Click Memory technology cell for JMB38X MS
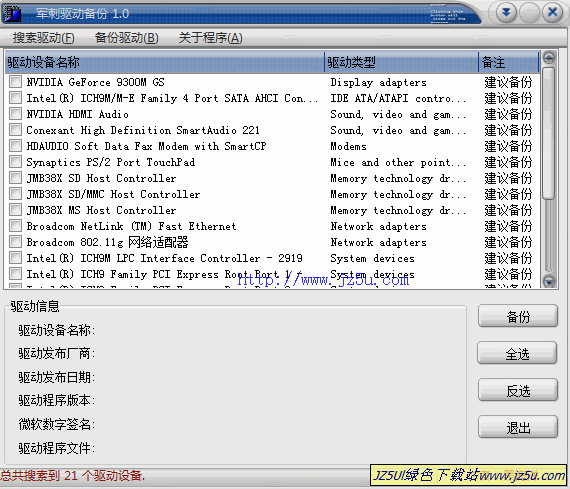 coord(398,210)
